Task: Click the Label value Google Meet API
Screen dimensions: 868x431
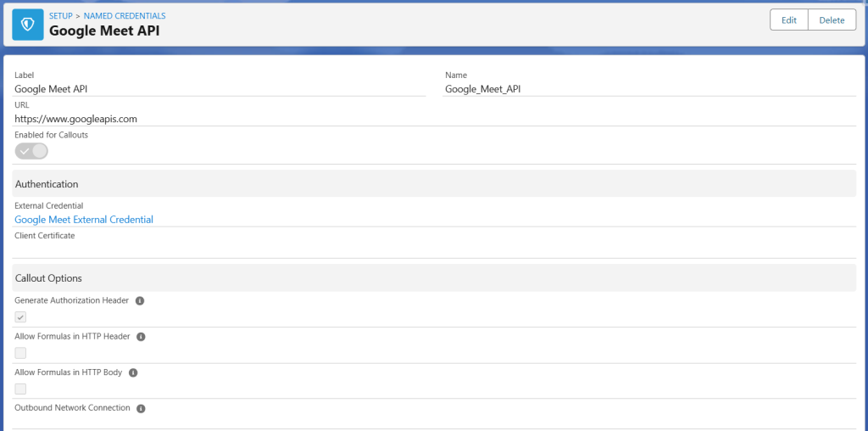Action: 51,88
